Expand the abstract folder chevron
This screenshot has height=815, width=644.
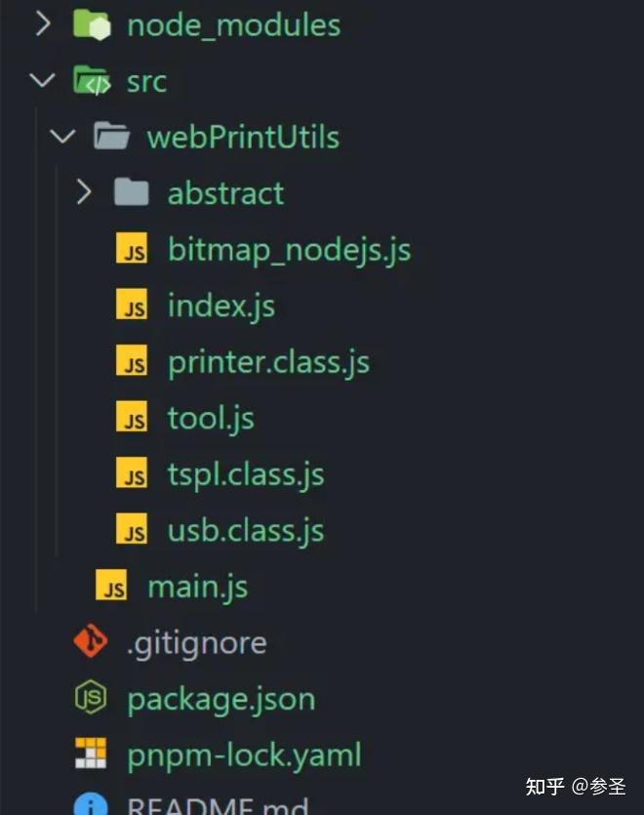tap(84, 192)
